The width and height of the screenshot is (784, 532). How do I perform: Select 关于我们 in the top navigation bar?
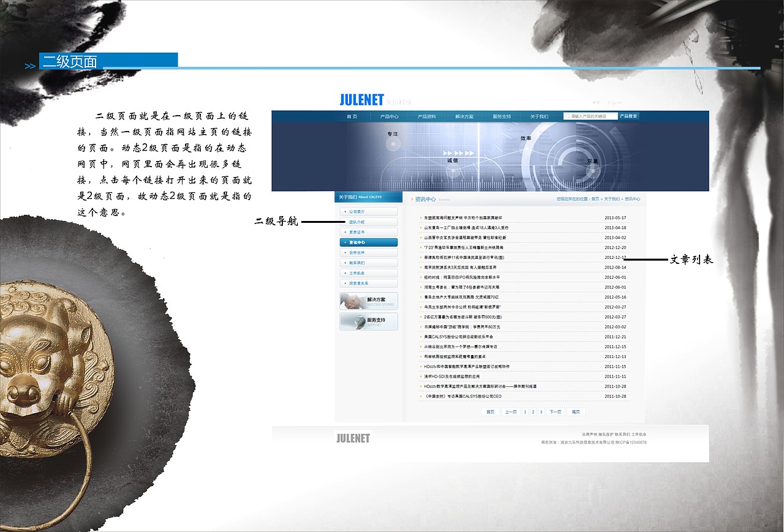point(539,116)
